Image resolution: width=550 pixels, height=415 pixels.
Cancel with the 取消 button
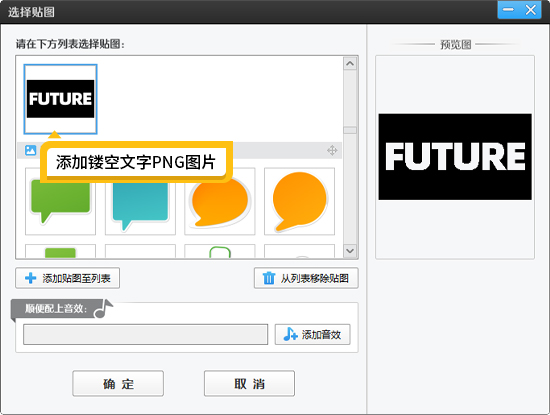[249, 383]
